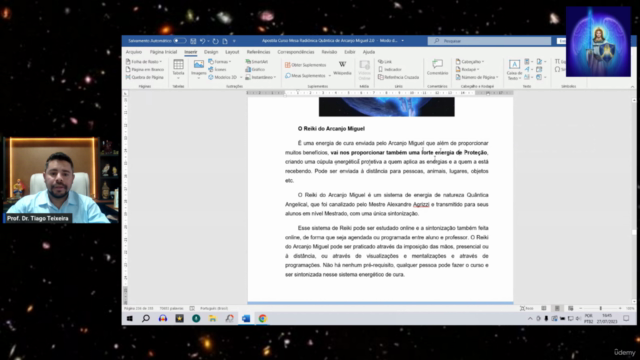Click the Imagens picture icon
The width and height of the screenshot is (640, 360).
point(199,68)
